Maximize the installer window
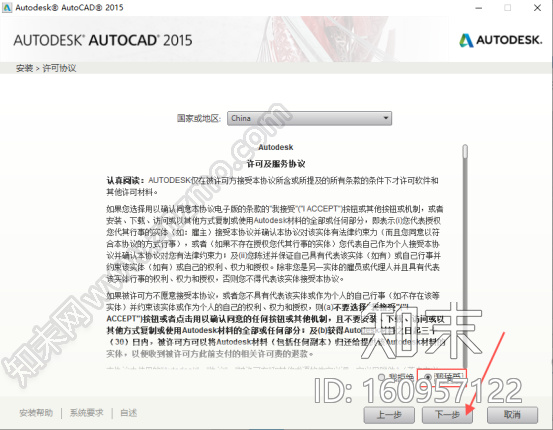553x430 pixels. coord(508,8)
